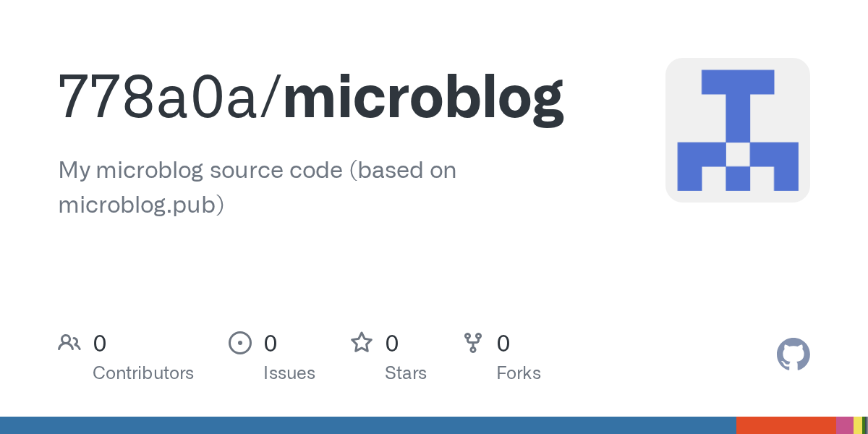Viewport: 868px width, 434px height.
Task: Click the Issues circle-dot icon
Action: point(240,343)
